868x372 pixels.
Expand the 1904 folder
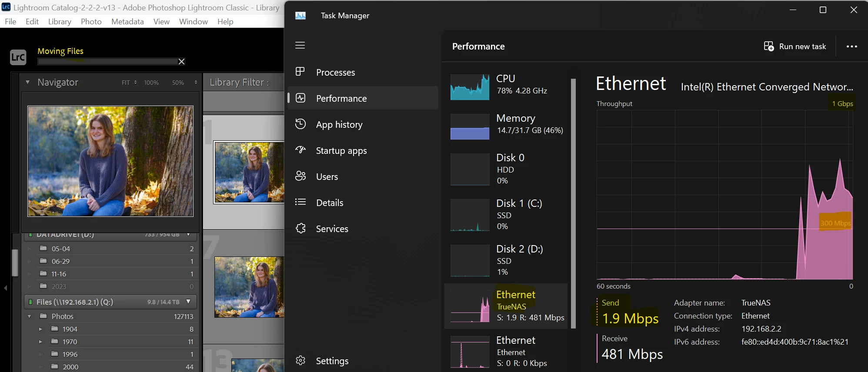(x=40, y=329)
